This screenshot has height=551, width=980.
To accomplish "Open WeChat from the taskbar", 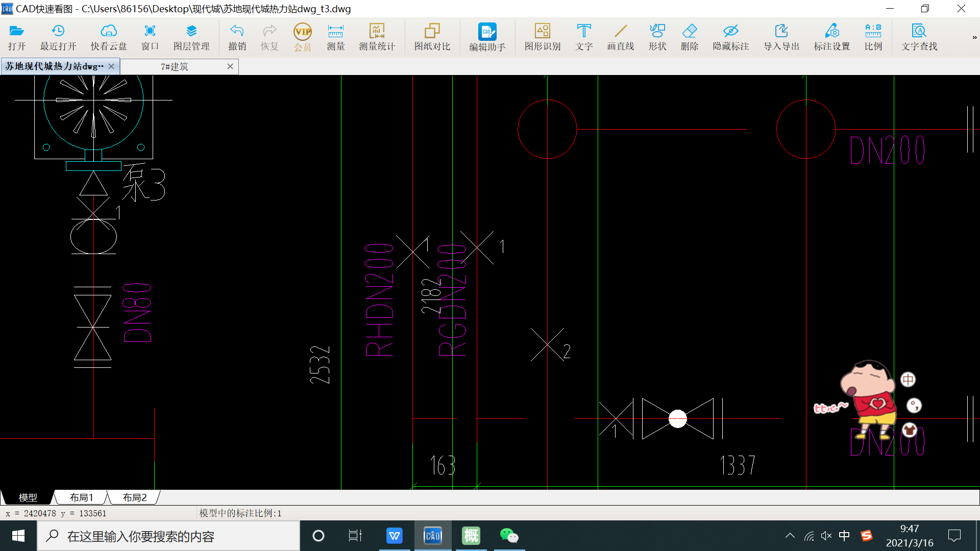I will coord(509,536).
